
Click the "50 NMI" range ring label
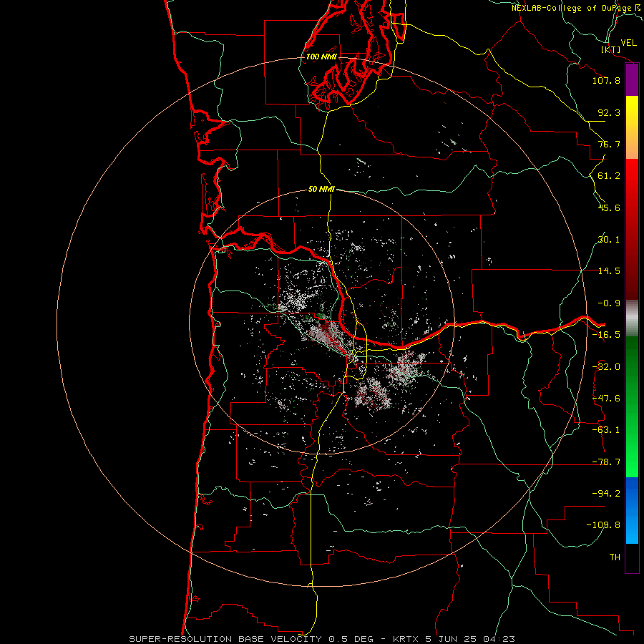(x=321, y=190)
